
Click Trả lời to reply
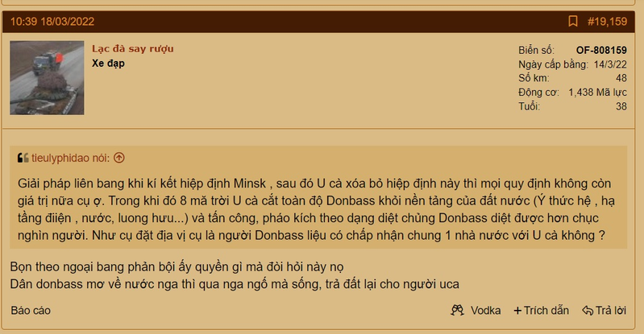tap(605, 311)
